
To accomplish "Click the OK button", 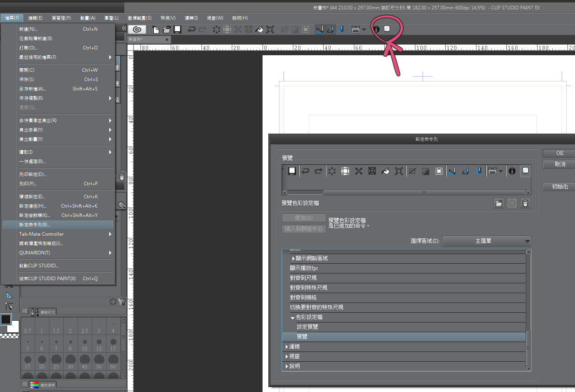I will [x=559, y=153].
